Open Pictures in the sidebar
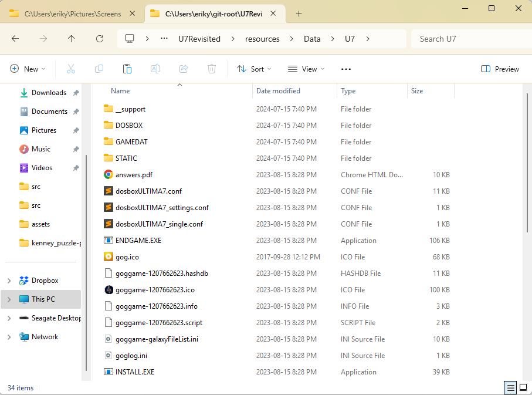The height and width of the screenshot is (395, 532). point(44,130)
